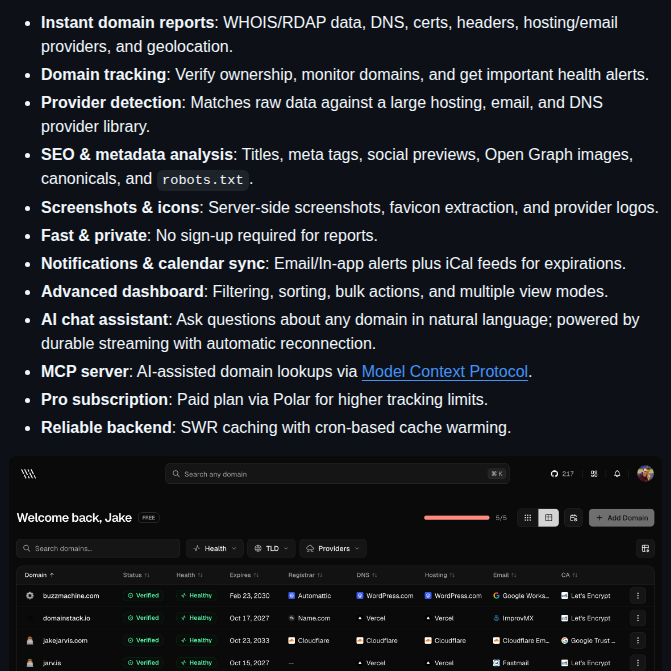Open the jakejarvis.com domain
This screenshot has width=671, height=671.
pos(65,640)
